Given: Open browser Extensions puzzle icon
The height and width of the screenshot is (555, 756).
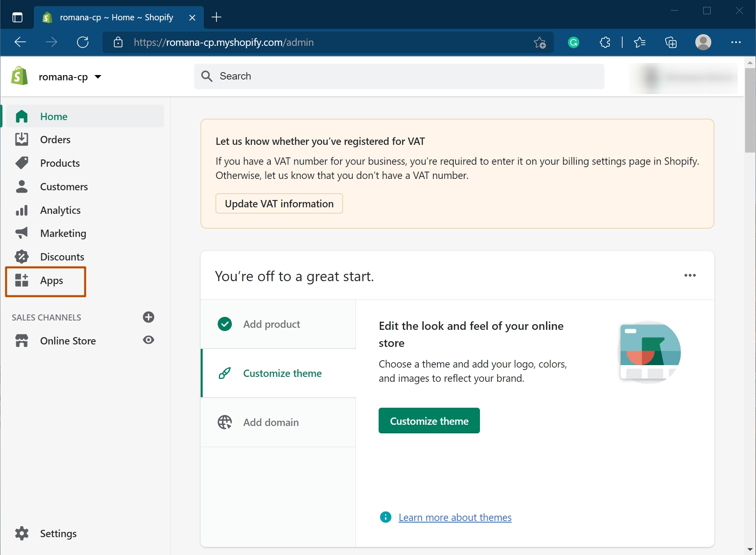Looking at the screenshot, I should [x=605, y=42].
